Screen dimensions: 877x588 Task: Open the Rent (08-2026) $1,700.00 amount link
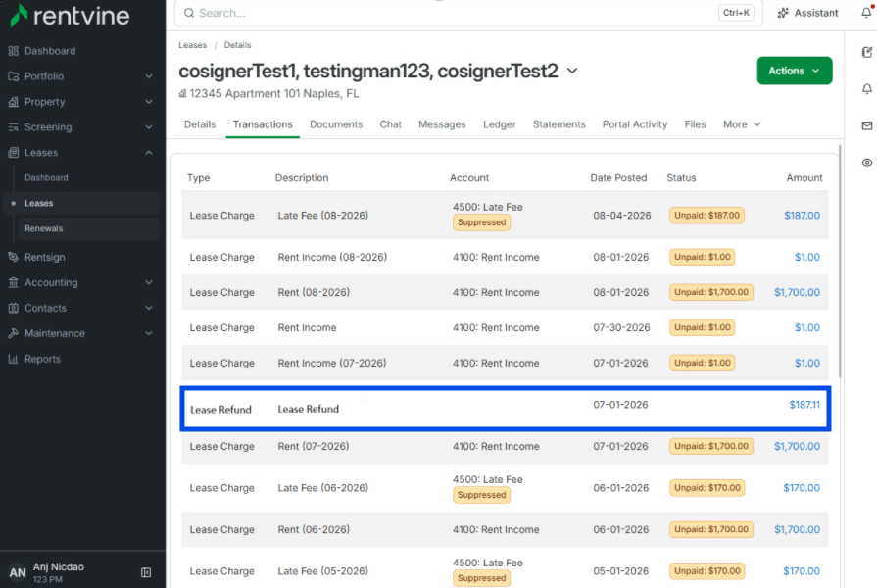click(797, 292)
